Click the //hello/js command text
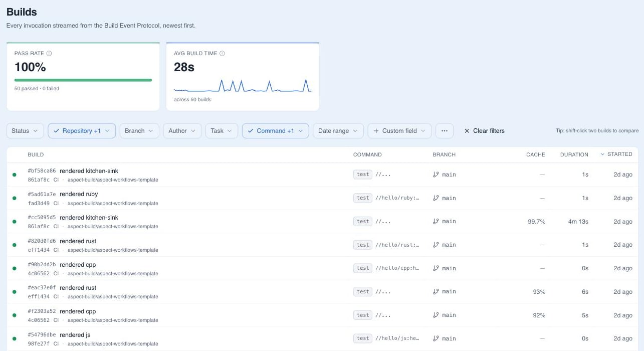 (397, 338)
